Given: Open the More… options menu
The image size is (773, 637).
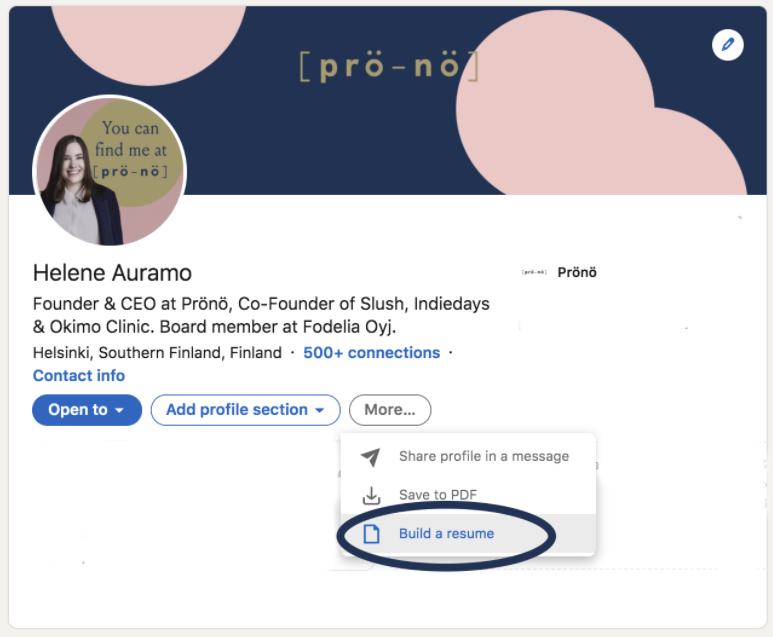Looking at the screenshot, I should (x=390, y=410).
